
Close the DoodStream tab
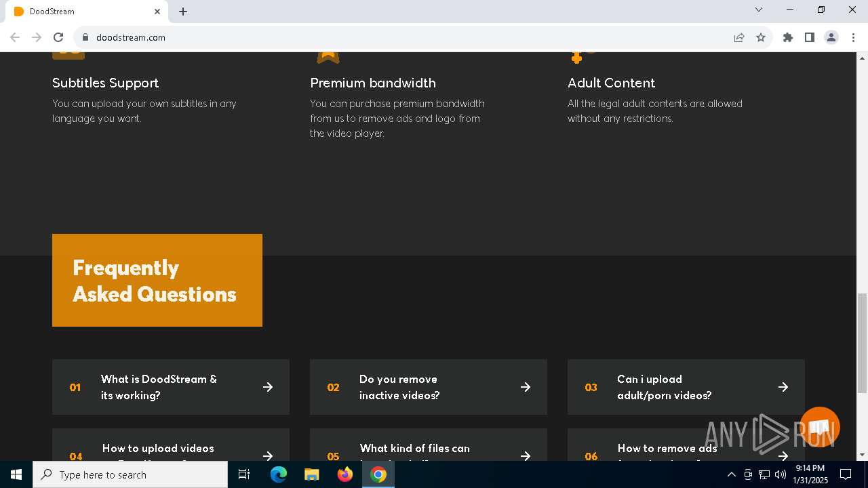coord(157,12)
